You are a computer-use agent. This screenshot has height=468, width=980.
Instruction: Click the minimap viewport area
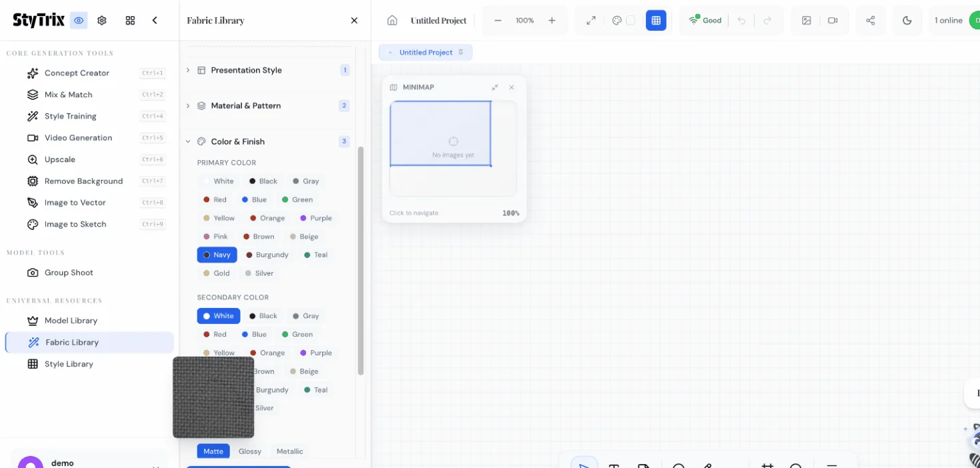pos(440,133)
